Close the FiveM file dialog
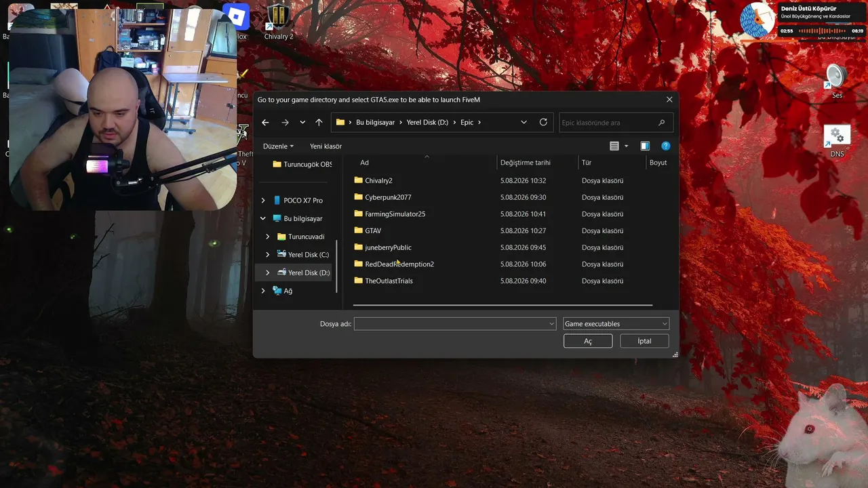Viewport: 868px width, 488px height. pos(669,100)
